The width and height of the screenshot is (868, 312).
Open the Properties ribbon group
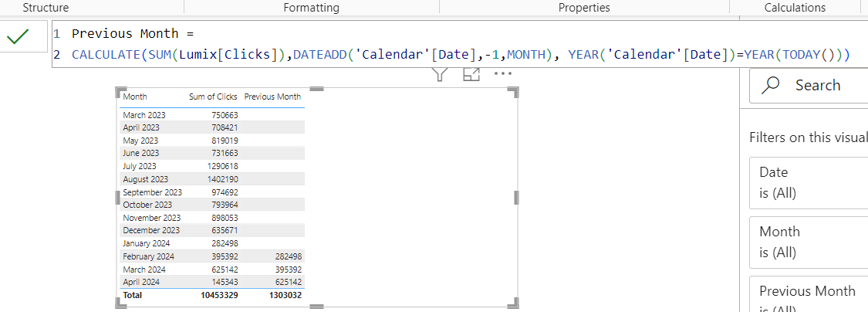[584, 7]
